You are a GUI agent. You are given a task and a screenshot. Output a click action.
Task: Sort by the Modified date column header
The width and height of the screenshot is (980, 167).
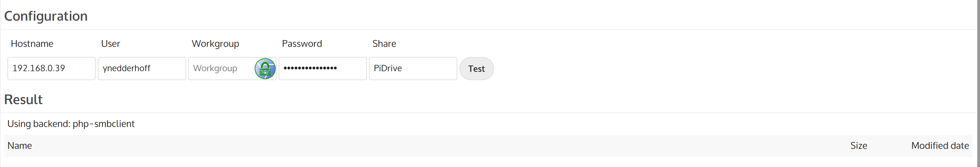[x=940, y=146]
